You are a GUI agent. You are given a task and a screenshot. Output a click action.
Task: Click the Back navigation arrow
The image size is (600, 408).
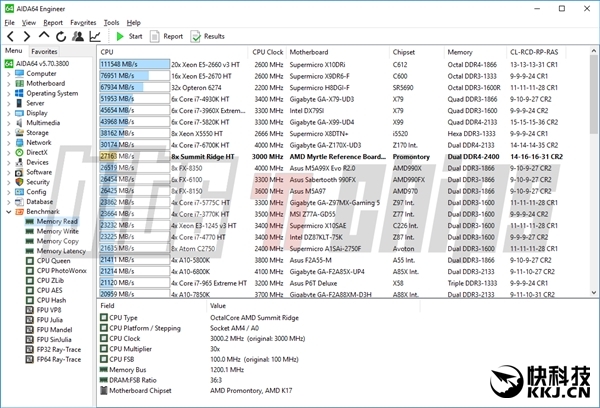pos(10,36)
